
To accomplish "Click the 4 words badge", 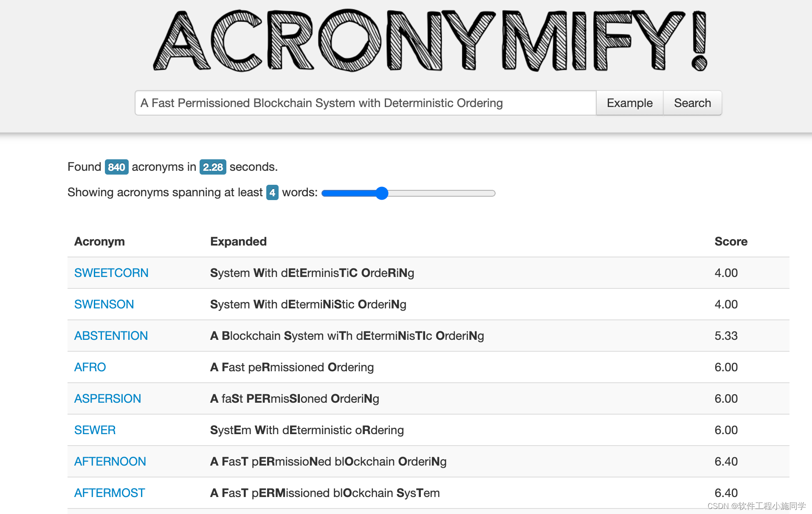I will [272, 192].
